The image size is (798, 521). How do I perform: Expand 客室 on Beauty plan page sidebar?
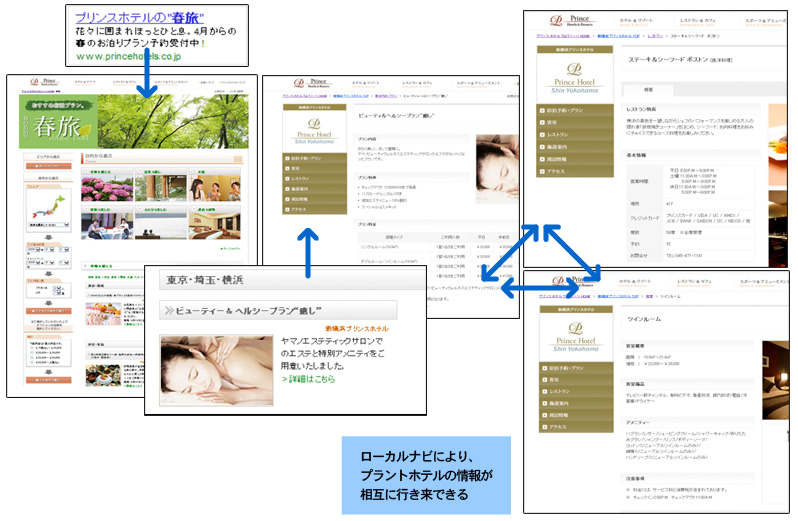(x=315, y=168)
